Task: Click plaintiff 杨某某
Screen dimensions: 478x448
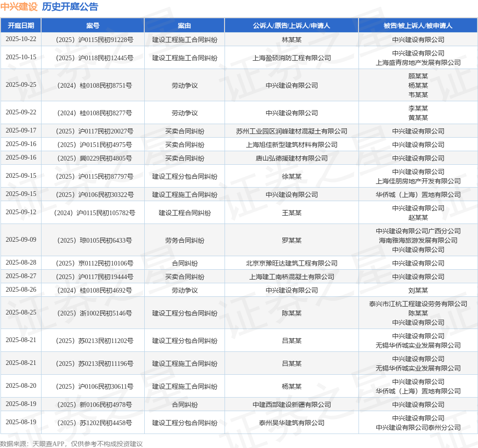Action: point(291,386)
